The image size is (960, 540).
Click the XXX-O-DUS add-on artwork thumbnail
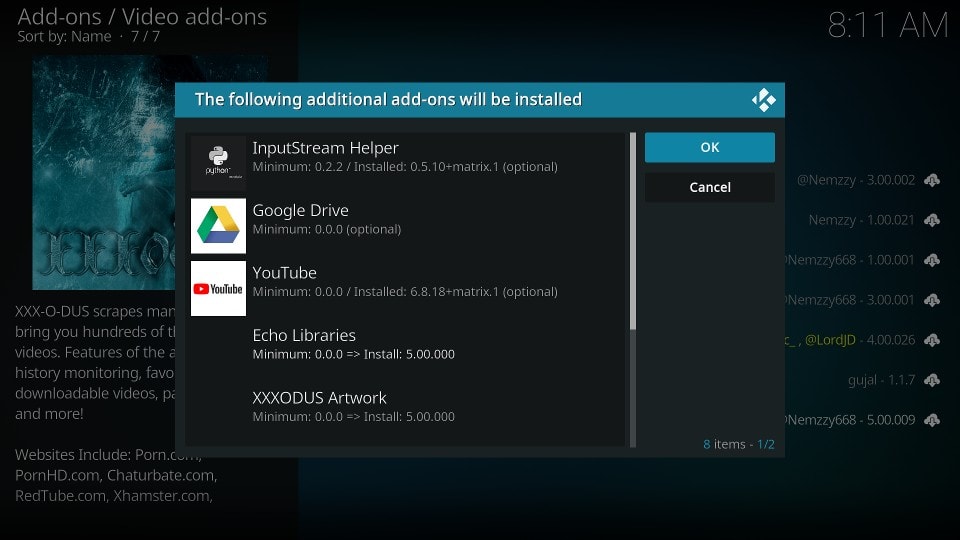coord(104,173)
